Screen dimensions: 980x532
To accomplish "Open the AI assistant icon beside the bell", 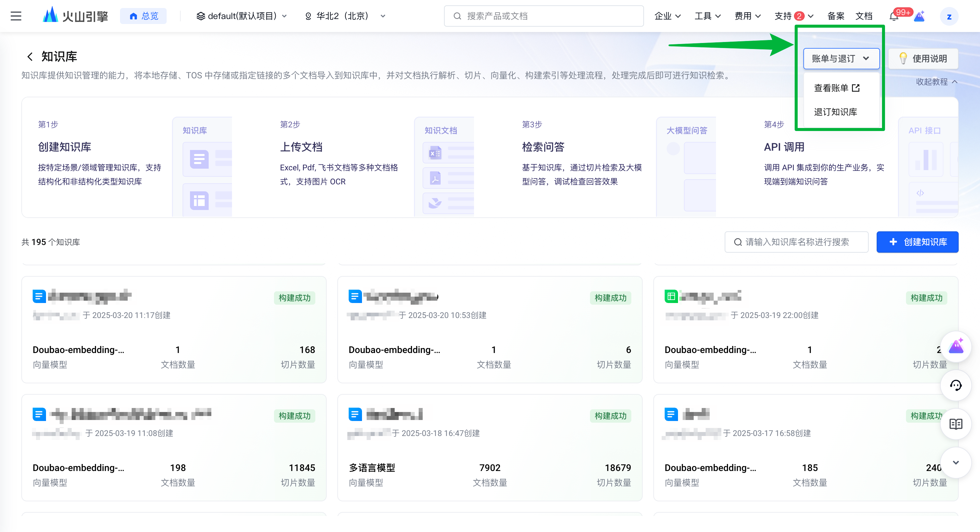I will pos(919,16).
